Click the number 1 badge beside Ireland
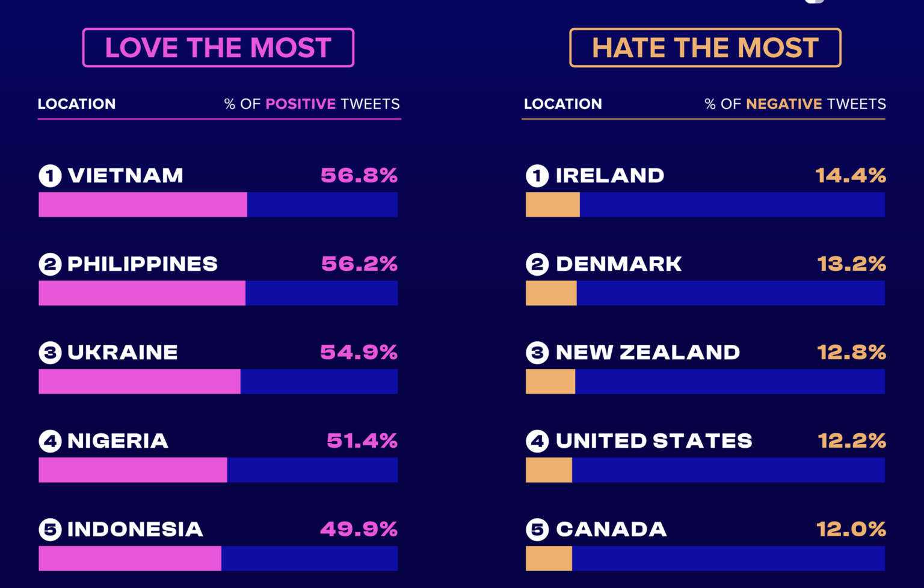Image resolution: width=924 pixels, height=588 pixels. 537,176
